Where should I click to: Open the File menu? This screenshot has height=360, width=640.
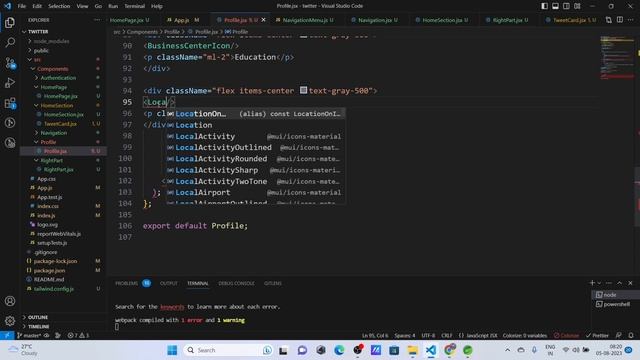[x=22, y=6]
